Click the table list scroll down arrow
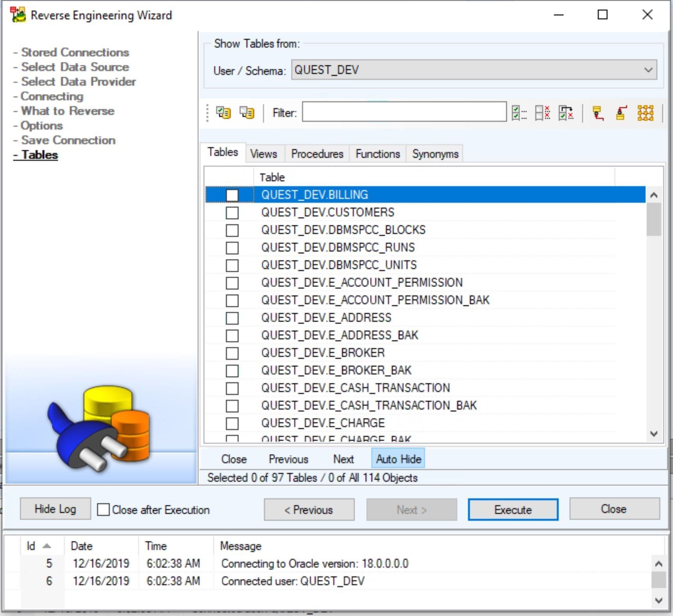 pyautogui.click(x=654, y=433)
